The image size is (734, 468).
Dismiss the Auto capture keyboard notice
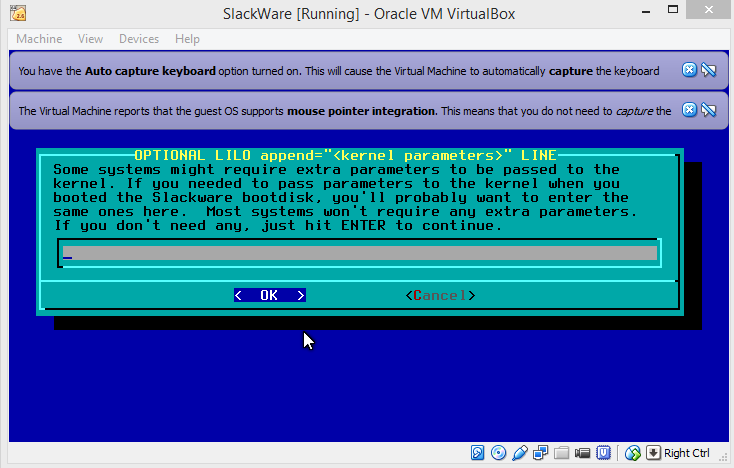[x=689, y=70]
